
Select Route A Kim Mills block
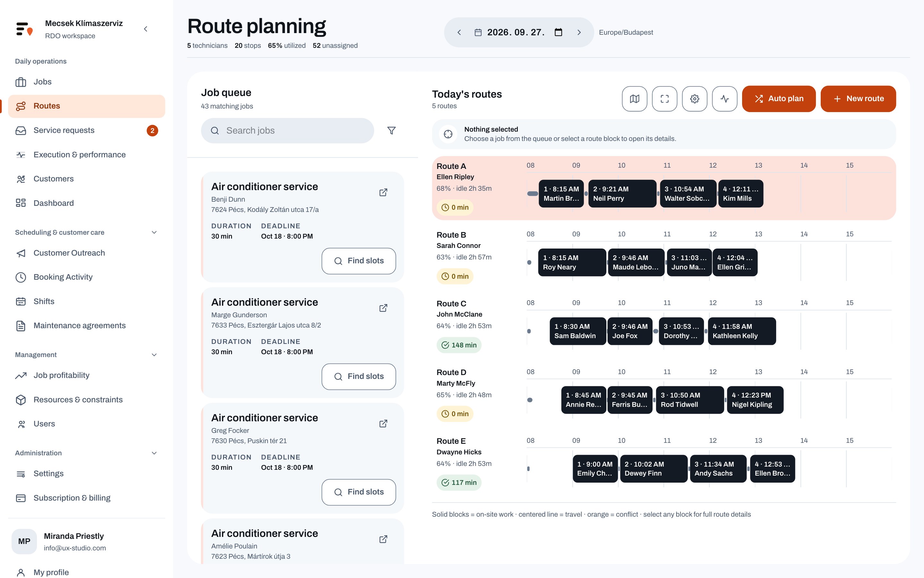(x=740, y=194)
